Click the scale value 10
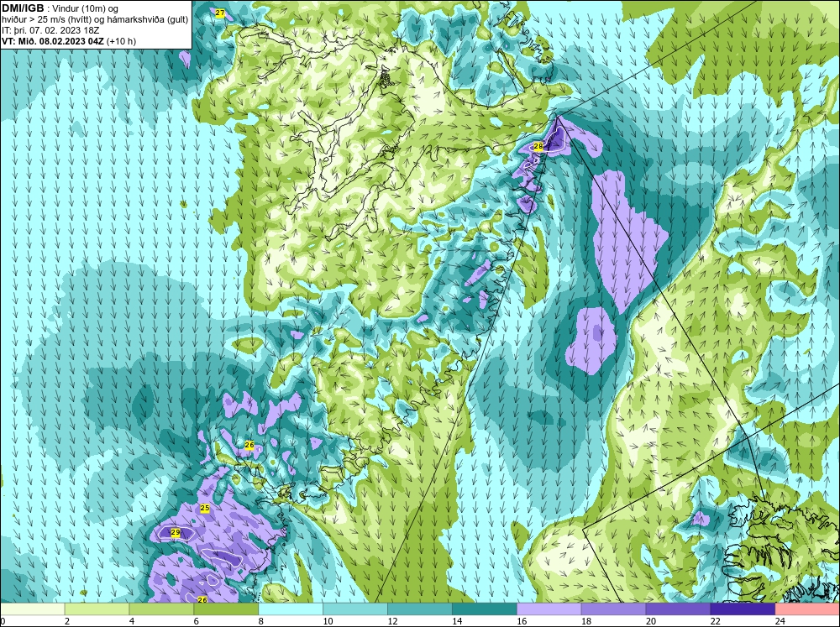Viewport: 840px width, 627px height. (328, 621)
